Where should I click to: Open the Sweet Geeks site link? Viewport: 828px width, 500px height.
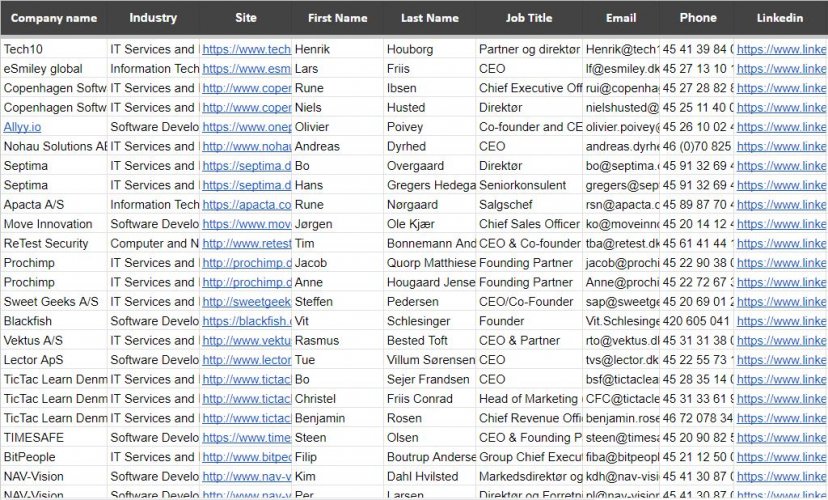pos(246,302)
